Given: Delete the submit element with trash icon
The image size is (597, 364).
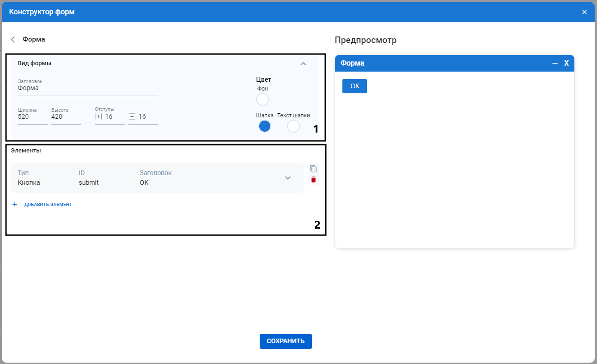Looking at the screenshot, I should [x=313, y=180].
